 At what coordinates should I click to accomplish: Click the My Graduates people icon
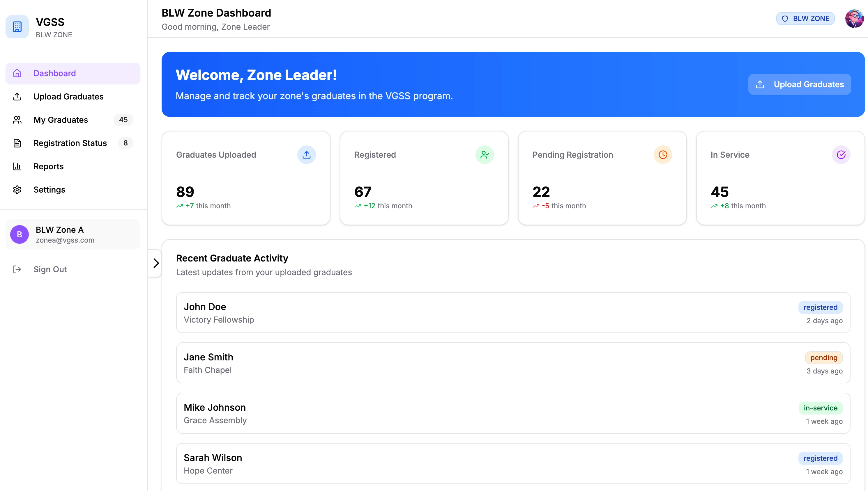point(17,120)
